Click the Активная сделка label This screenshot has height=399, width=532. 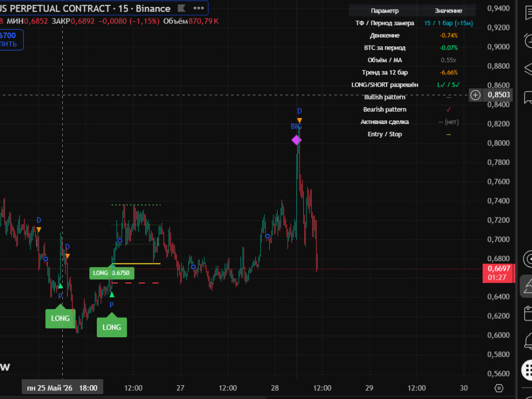pyautogui.click(x=385, y=122)
